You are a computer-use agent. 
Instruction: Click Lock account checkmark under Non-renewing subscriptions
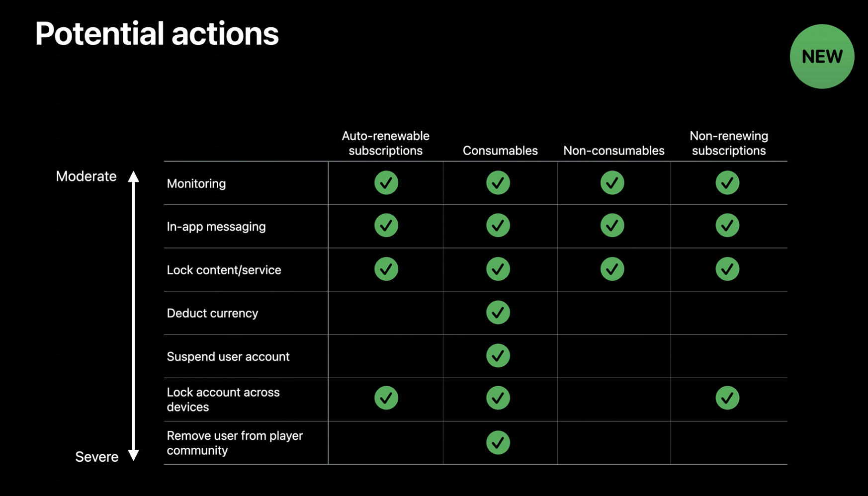[727, 398]
